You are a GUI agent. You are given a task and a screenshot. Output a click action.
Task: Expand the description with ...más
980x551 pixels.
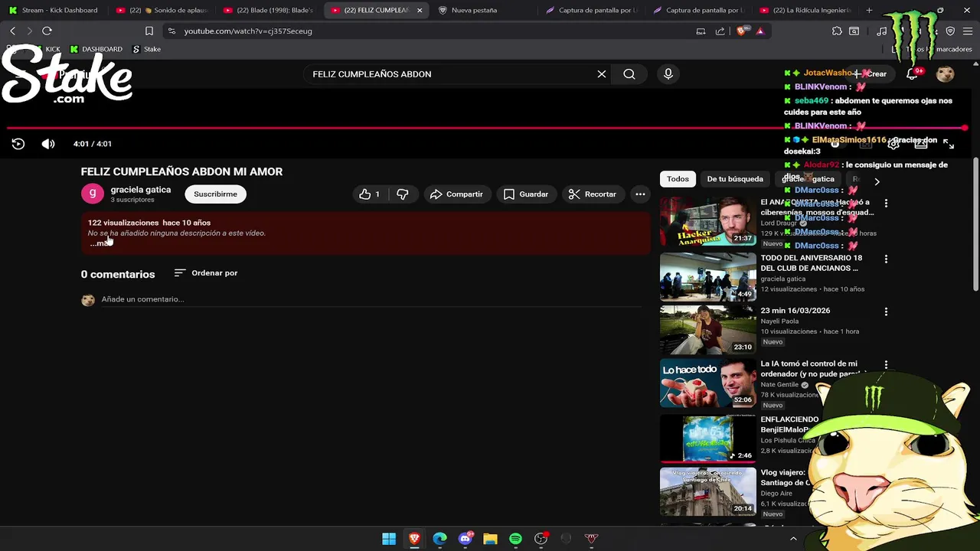pos(100,243)
